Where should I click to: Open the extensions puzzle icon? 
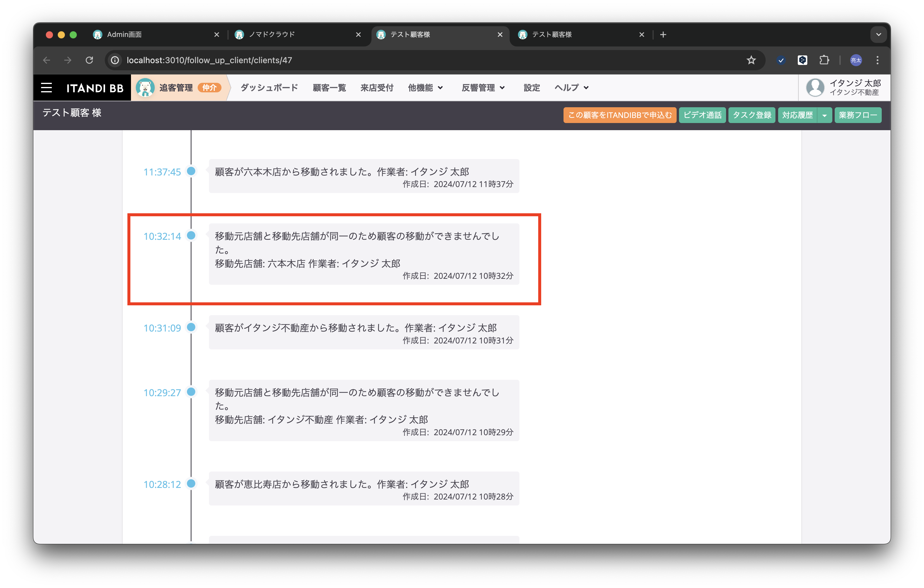(824, 60)
